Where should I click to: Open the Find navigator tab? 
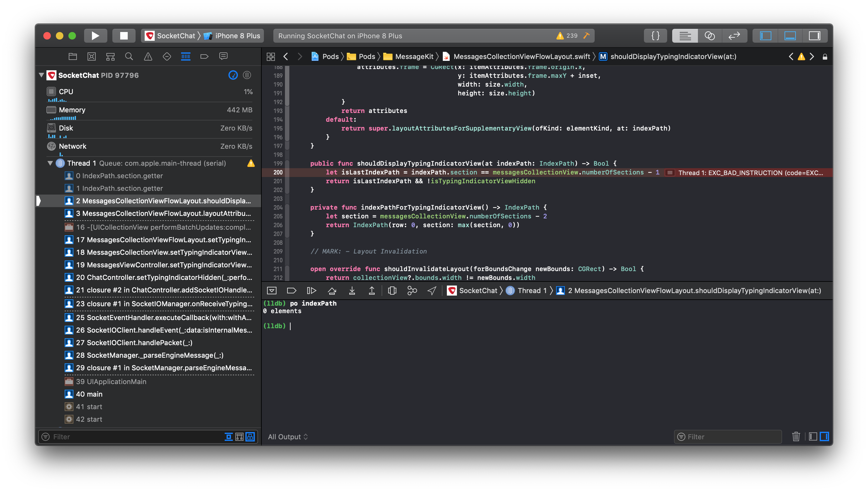click(x=129, y=56)
